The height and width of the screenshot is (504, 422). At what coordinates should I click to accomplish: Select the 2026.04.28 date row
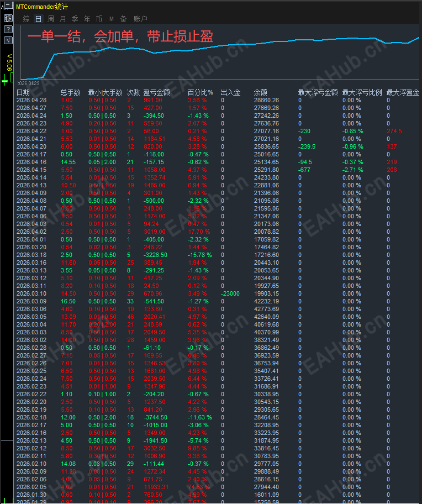tap(31, 100)
